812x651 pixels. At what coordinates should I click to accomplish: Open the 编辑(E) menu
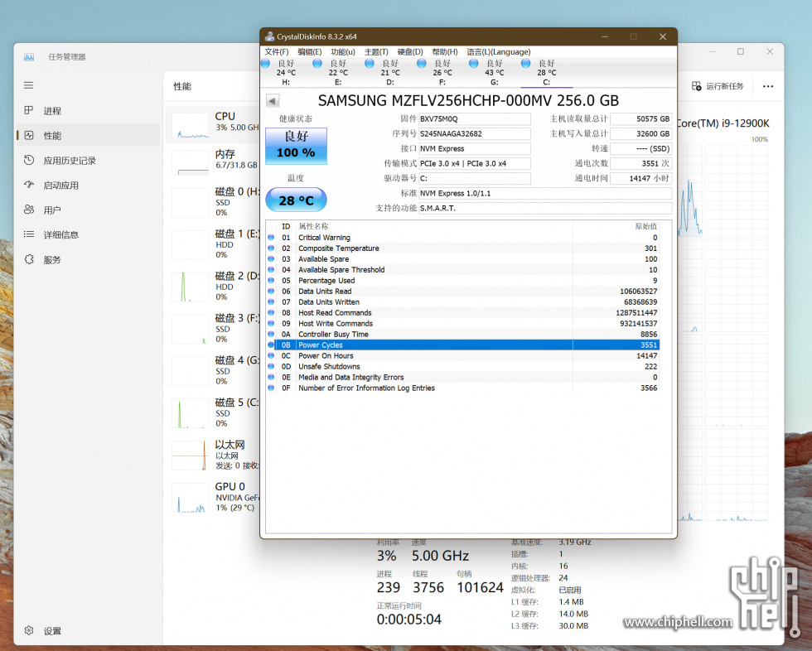click(310, 51)
